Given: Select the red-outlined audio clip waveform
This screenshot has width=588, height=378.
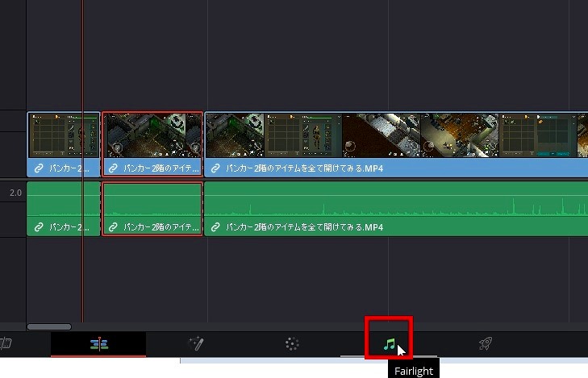Looking at the screenshot, I should pyautogui.click(x=152, y=201).
